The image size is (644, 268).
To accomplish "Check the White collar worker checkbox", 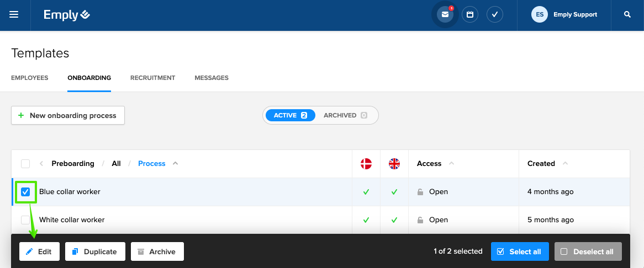I will 25,220.
